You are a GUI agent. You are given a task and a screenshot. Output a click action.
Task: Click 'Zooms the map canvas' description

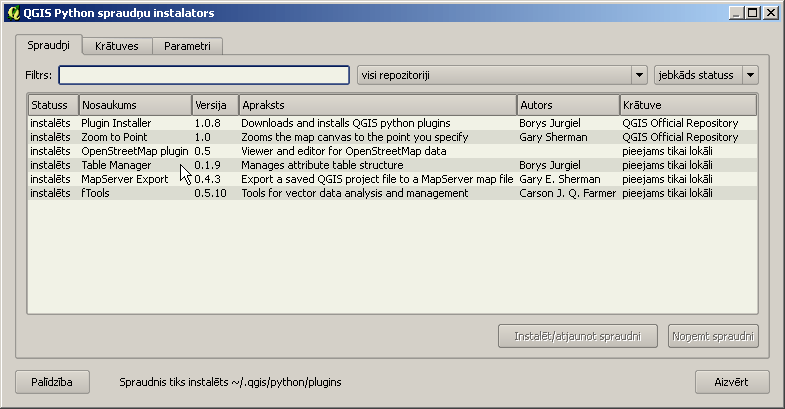(x=354, y=137)
